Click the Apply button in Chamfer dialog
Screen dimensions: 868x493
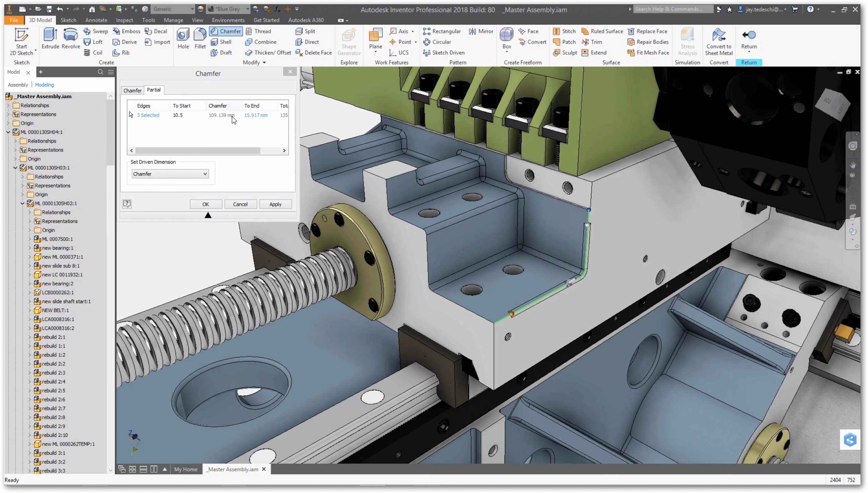(x=275, y=204)
